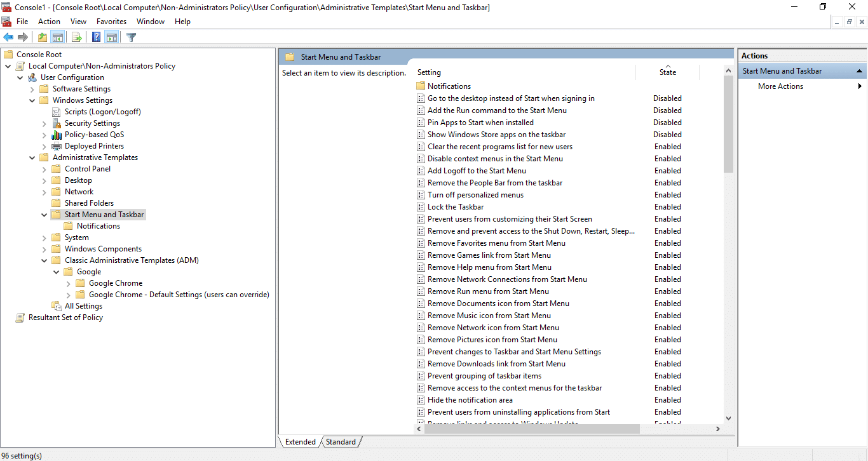Image resolution: width=868 pixels, height=461 pixels.
Task: Click policy icon beside Hide the notification area
Action: click(x=421, y=400)
